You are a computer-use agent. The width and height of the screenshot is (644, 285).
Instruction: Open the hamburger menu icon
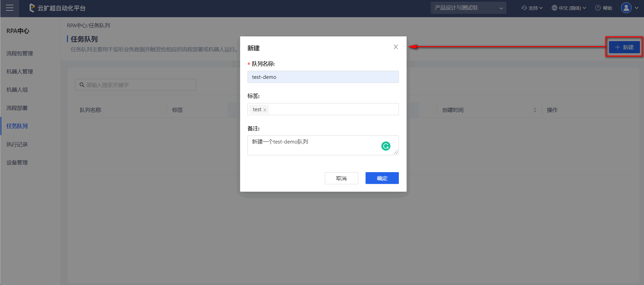[10, 8]
